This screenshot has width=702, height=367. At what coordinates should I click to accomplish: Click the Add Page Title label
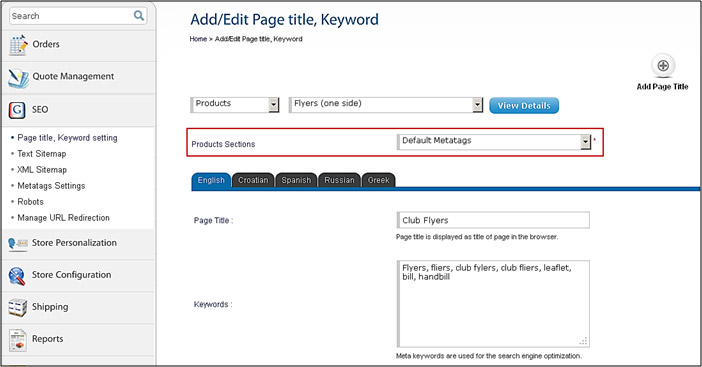pos(662,87)
